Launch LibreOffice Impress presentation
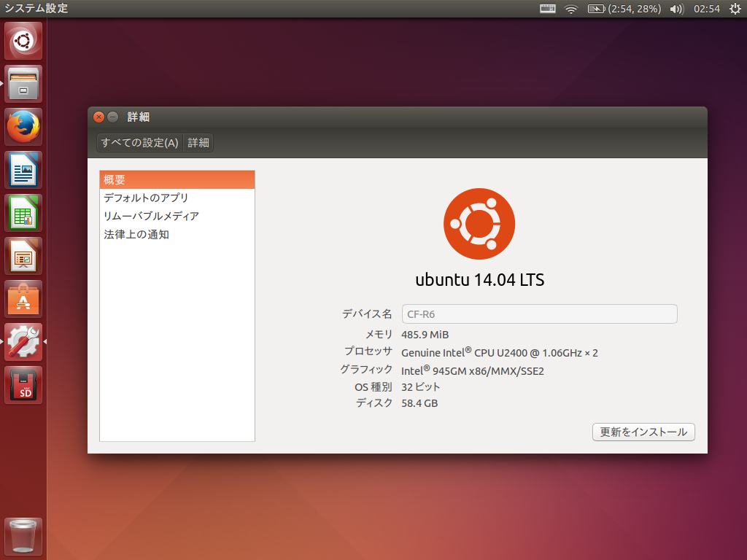 (23, 256)
